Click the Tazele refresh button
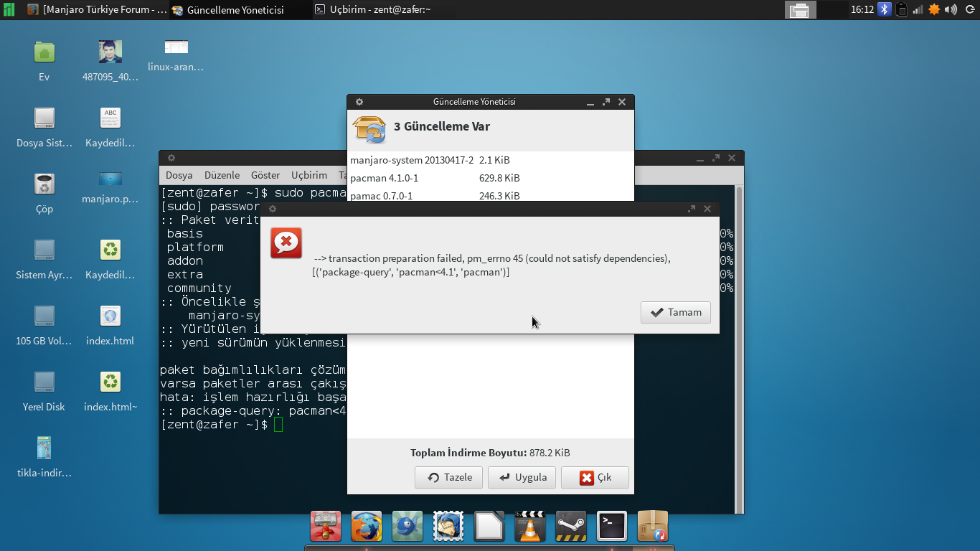The height and width of the screenshot is (551, 980). [449, 477]
